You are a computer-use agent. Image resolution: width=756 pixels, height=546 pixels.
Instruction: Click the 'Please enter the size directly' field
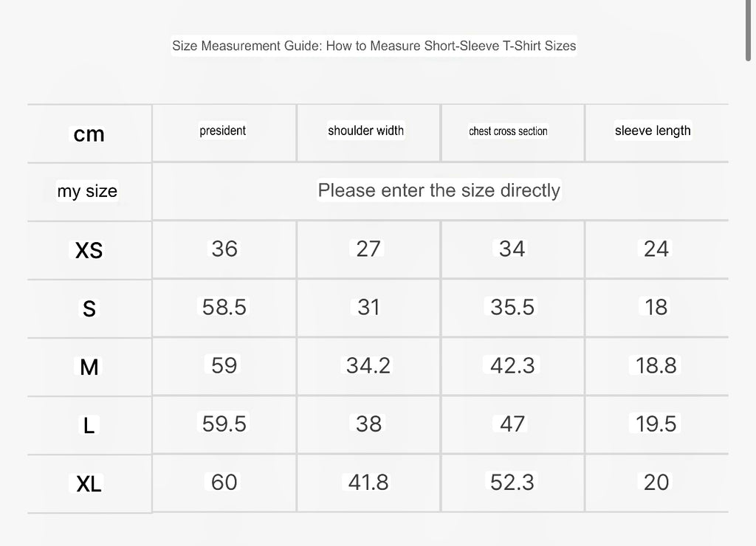pyautogui.click(x=439, y=191)
